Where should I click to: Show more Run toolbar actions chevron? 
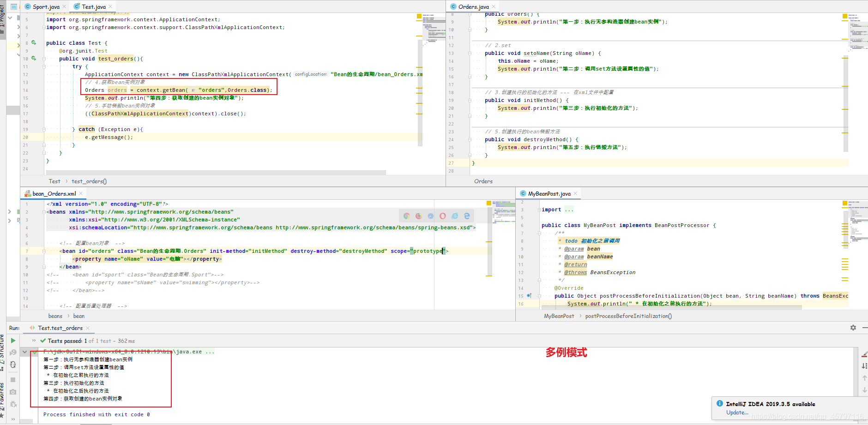(13, 419)
